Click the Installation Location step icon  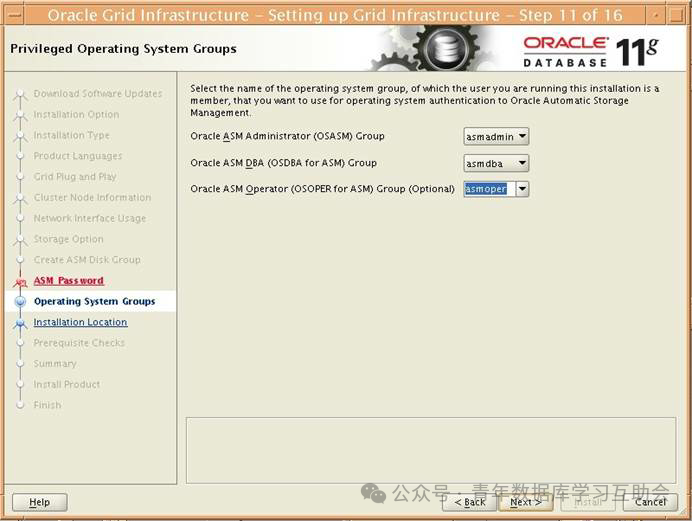click(x=20, y=323)
